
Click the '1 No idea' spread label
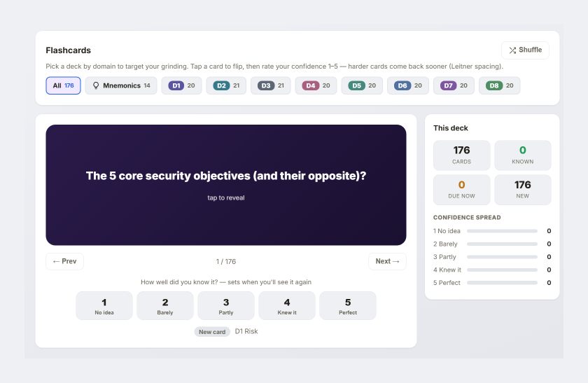click(447, 231)
